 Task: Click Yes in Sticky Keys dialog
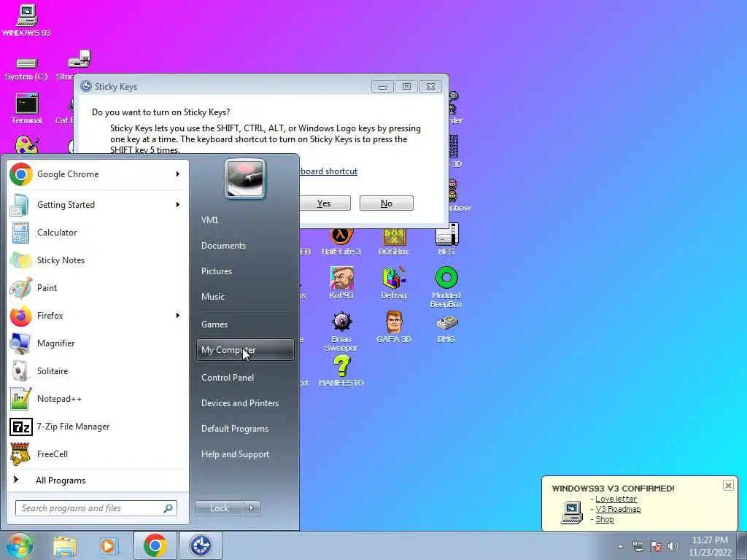click(x=324, y=203)
